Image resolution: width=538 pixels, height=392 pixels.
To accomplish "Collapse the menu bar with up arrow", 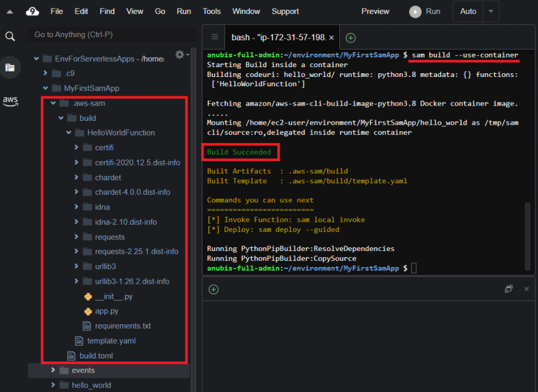I will tap(10, 12).
